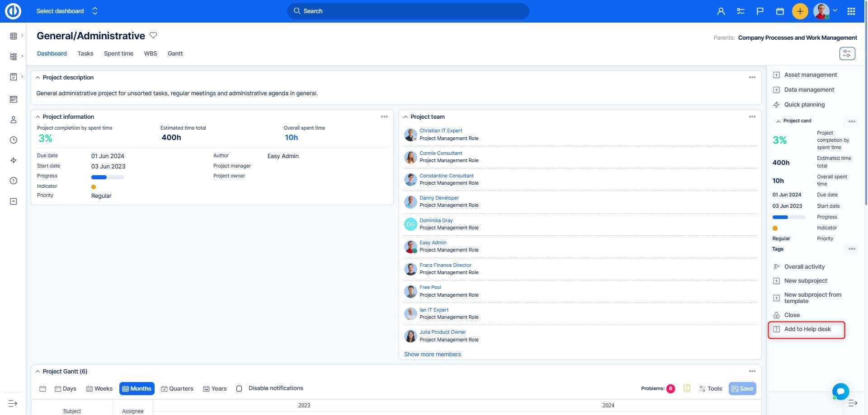Collapse the Project description section
The image size is (868, 415).
tap(38, 78)
